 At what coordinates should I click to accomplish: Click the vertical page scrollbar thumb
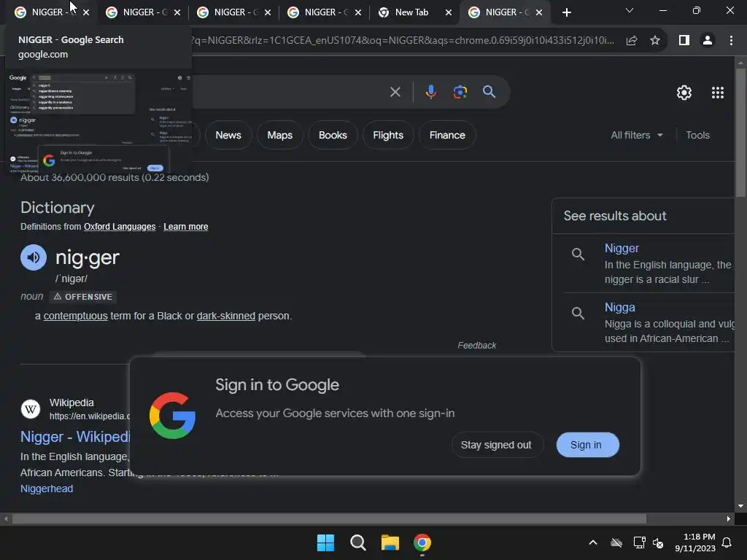740,133
